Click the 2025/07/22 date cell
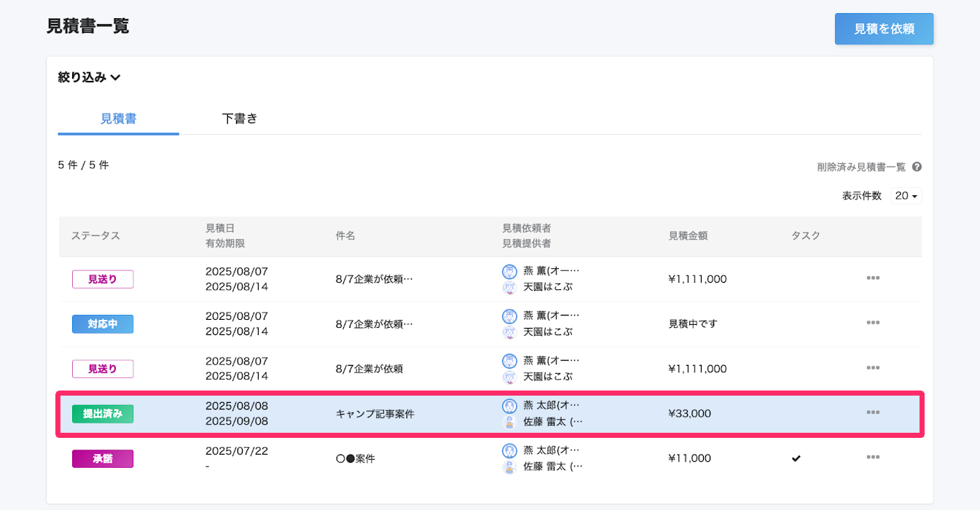This screenshot has height=510, width=980. [237, 451]
